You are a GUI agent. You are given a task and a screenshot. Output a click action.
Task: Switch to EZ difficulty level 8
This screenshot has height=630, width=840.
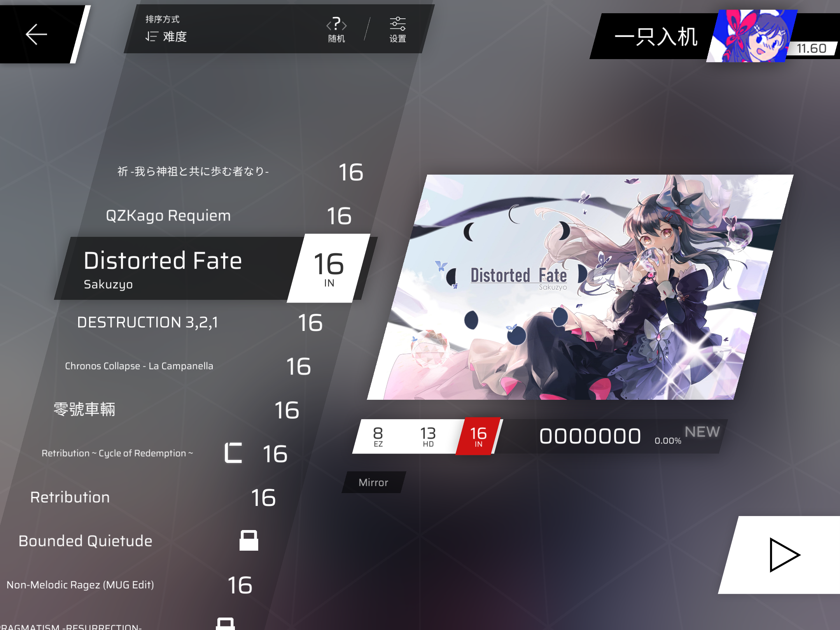[x=378, y=436]
